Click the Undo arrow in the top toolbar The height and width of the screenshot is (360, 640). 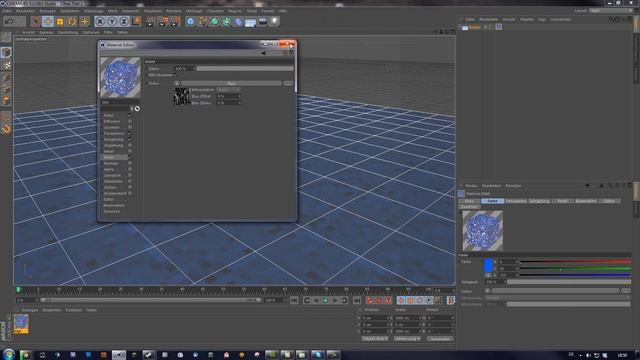[x=9, y=21]
